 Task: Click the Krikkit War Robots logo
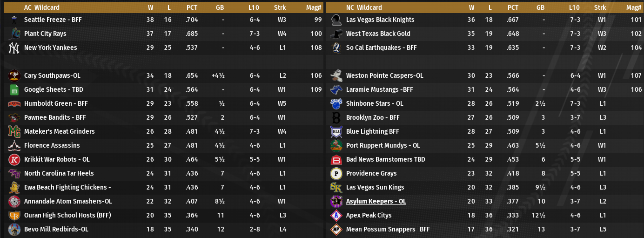tap(13, 160)
